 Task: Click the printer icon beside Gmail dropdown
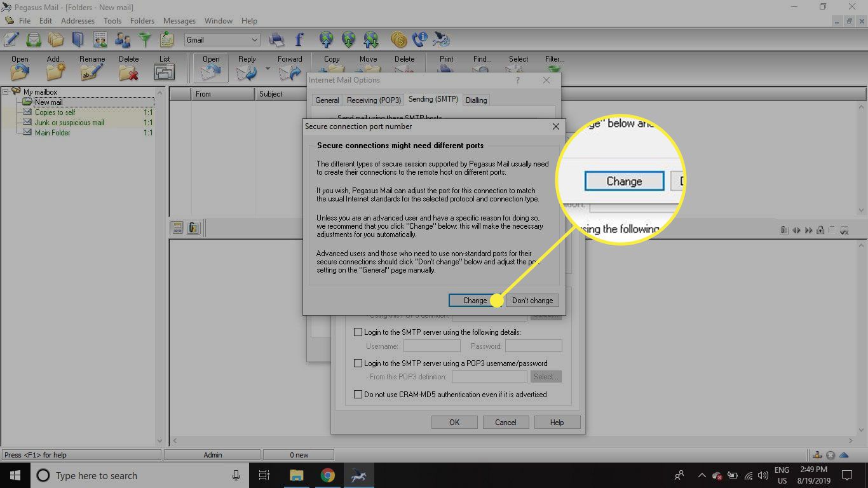[276, 39]
